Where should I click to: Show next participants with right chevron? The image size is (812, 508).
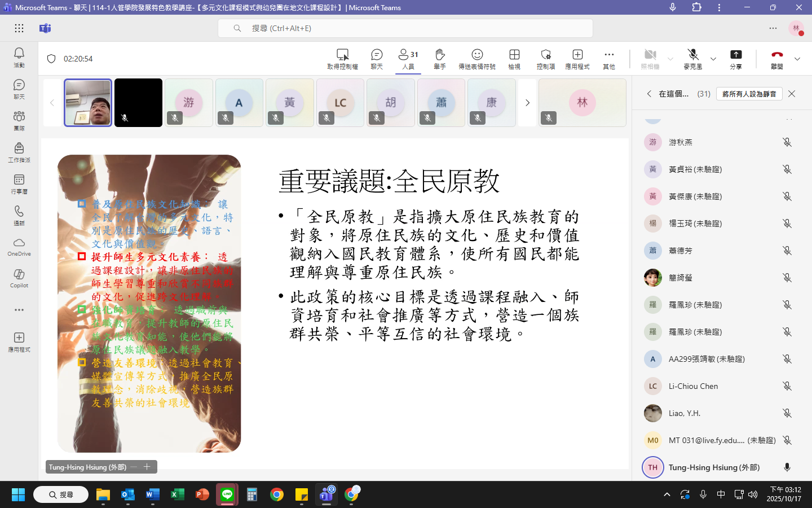(x=527, y=103)
